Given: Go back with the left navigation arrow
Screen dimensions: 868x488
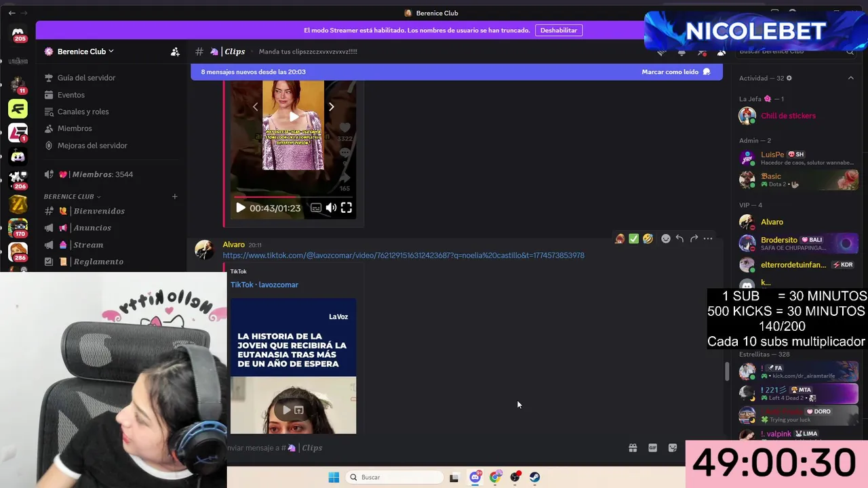Looking at the screenshot, I should point(12,13).
